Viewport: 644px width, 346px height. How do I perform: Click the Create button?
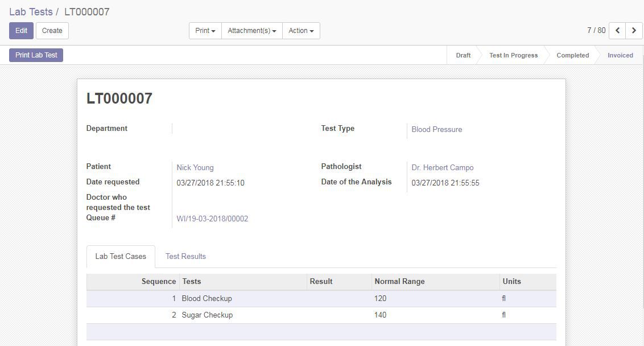[52, 31]
